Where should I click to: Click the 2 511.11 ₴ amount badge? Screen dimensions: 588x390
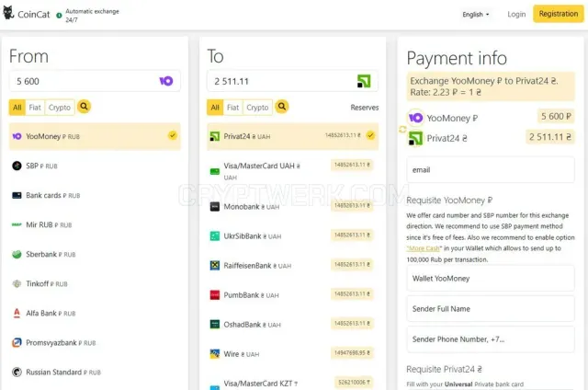tap(550, 137)
